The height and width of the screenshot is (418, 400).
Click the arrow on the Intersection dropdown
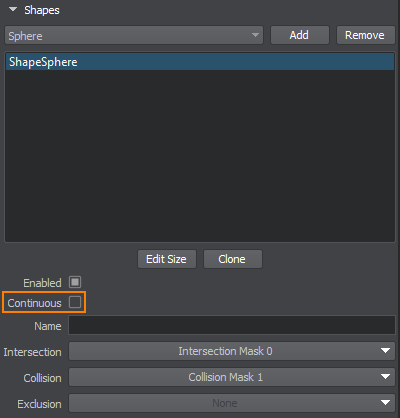click(386, 351)
